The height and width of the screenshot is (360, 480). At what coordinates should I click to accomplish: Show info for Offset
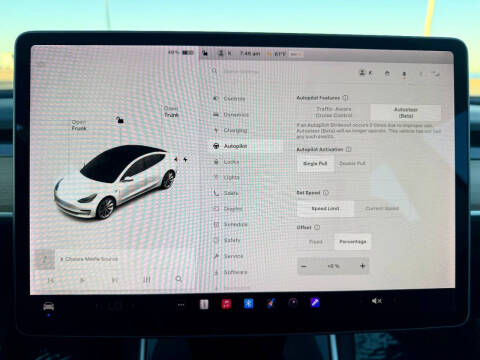point(317,227)
